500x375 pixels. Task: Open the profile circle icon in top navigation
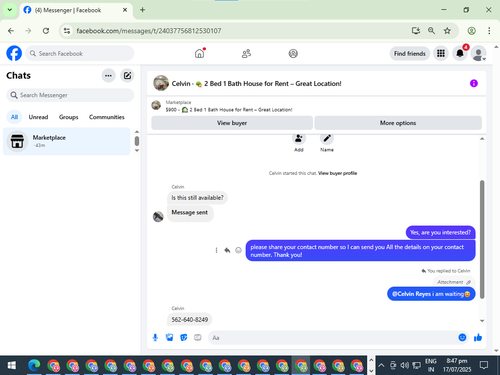click(293, 53)
